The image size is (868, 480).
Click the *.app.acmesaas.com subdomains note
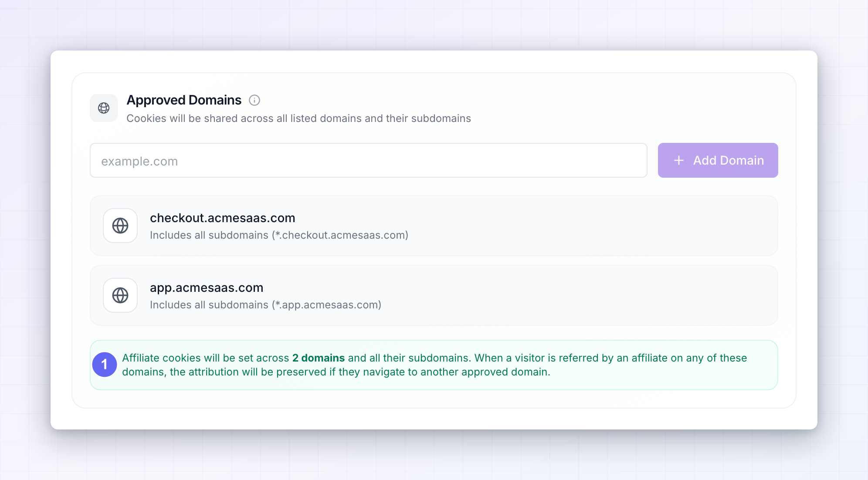pyautogui.click(x=265, y=305)
